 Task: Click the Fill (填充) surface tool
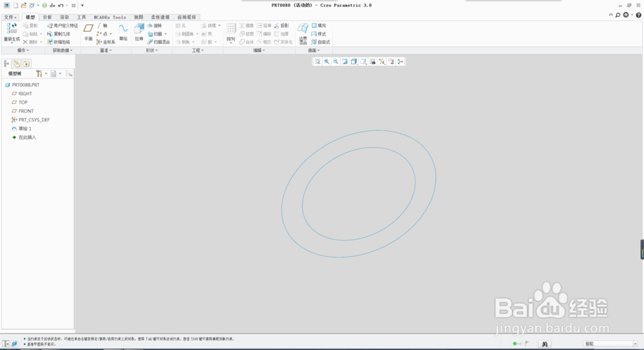coord(319,26)
